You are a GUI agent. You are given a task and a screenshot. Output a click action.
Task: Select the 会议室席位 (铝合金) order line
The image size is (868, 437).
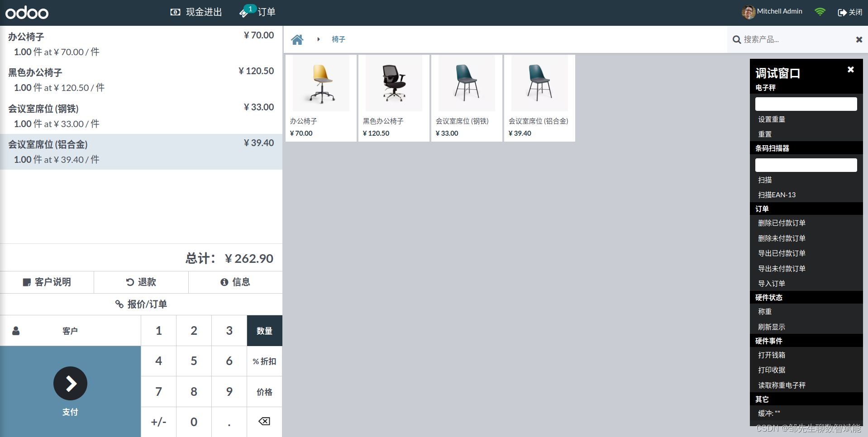click(141, 152)
